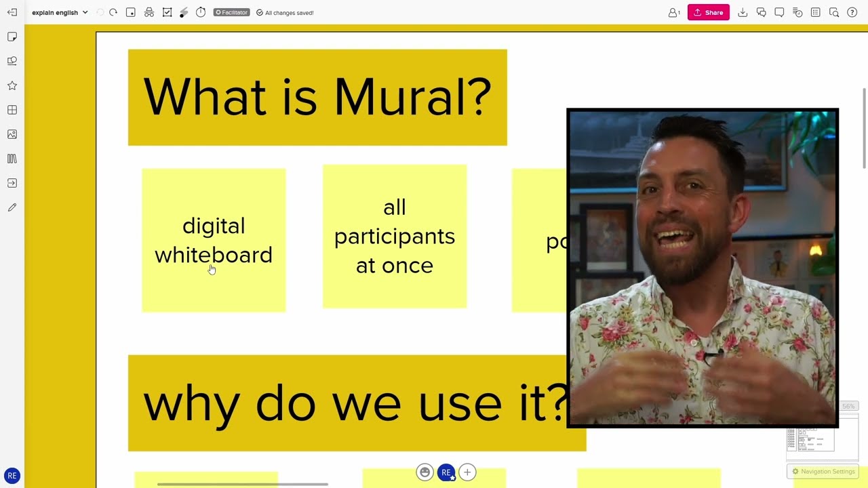Viewport: 868px width, 488px height.
Task: Open the explain english title dropdown
Action: tap(60, 12)
